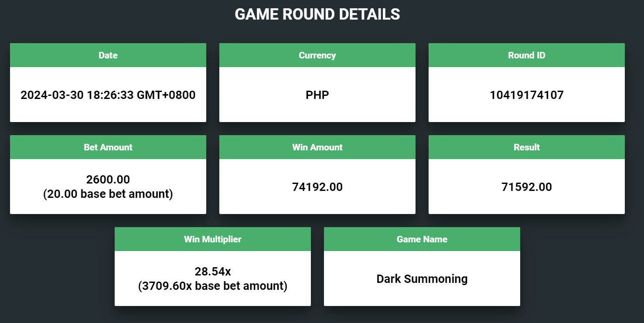Select the Date card header
This screenshot has height=323, width=644.
click(x=108, y=55)
